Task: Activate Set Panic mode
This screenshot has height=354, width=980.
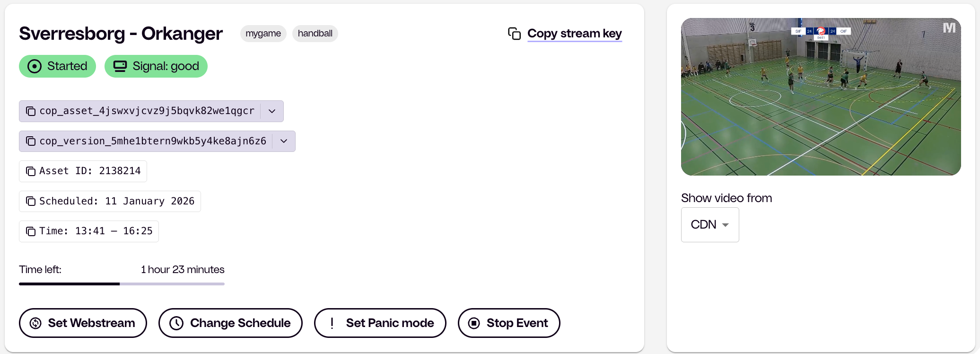Action: [x=380, y=323]
